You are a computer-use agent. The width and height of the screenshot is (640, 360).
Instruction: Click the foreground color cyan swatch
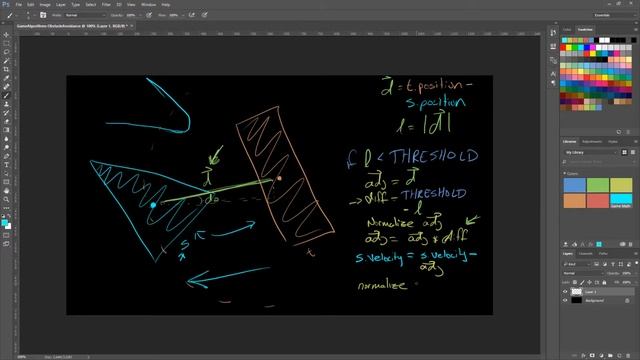tap(4, 222)
